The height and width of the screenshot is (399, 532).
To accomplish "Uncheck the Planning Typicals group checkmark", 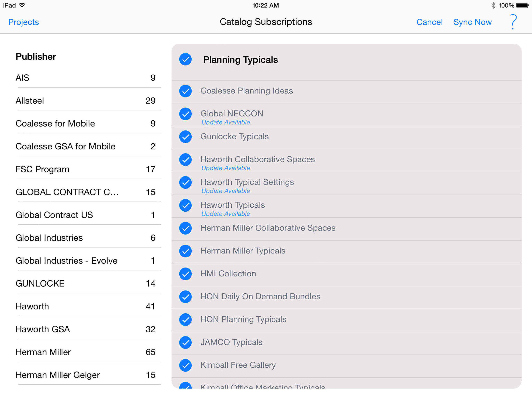I will pos(185,59).
